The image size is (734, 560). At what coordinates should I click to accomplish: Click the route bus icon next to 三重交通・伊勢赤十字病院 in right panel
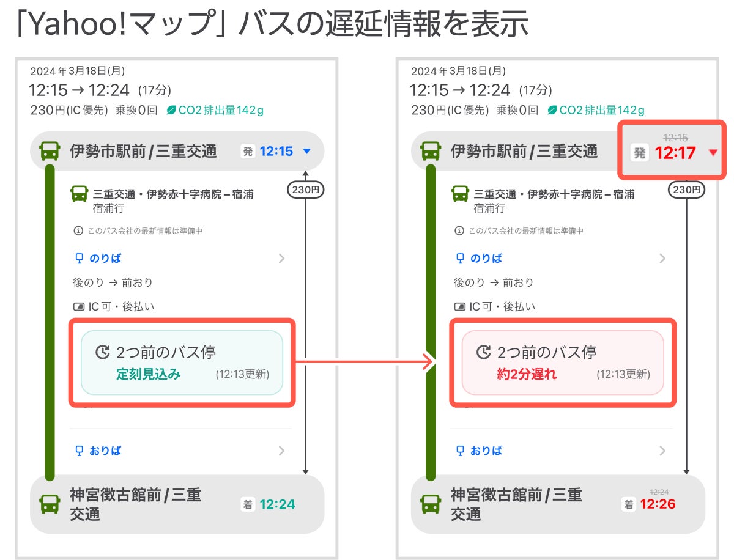click(460, 194)
